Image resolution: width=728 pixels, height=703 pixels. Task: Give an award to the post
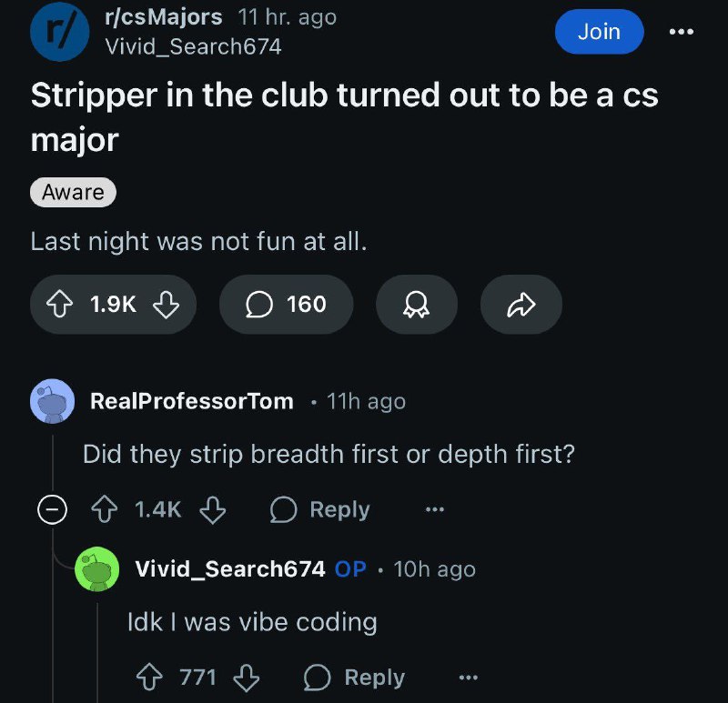click(417, 305)
